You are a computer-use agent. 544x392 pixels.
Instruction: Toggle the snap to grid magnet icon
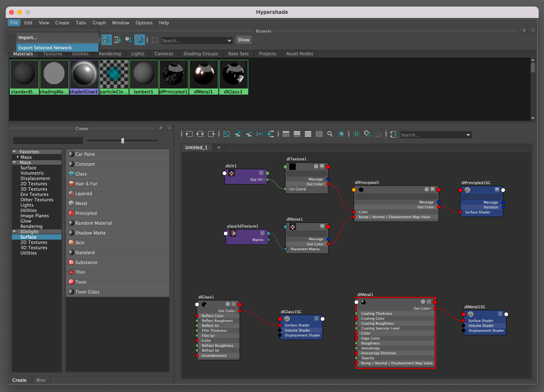click(367, 134)
